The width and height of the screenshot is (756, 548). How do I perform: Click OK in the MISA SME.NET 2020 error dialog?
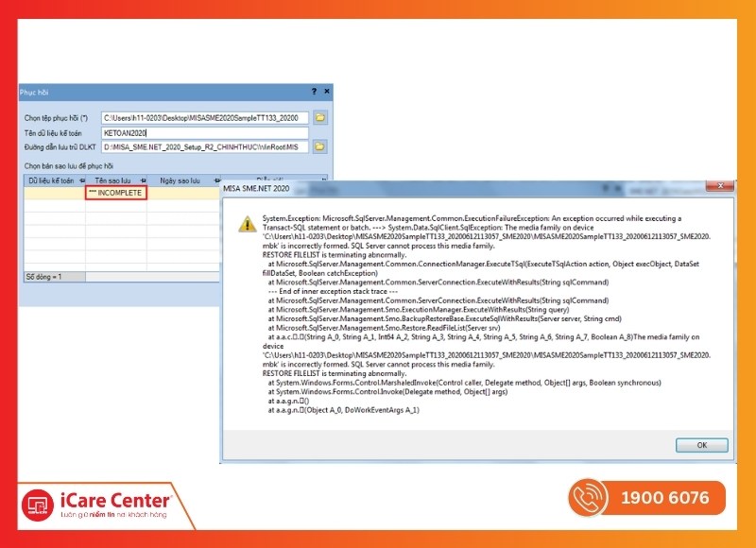point(701,445)
